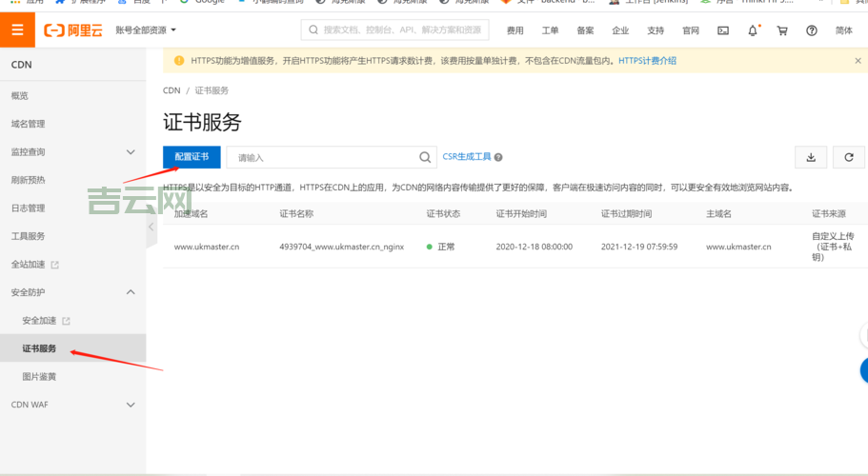The height and width of the screenshot is (476, 868).
Task: Open the 工单 menu
Action: coord(550,30)
